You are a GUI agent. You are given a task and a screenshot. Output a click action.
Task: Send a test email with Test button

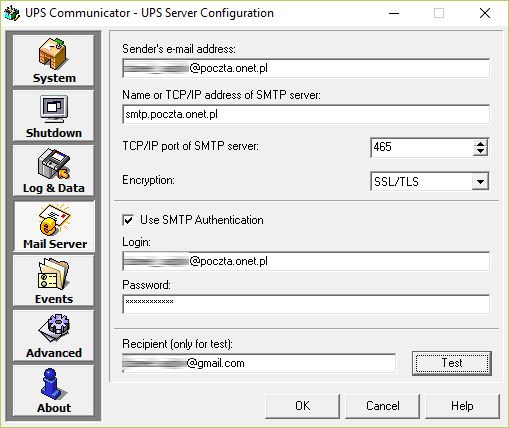tap(452, 363)
